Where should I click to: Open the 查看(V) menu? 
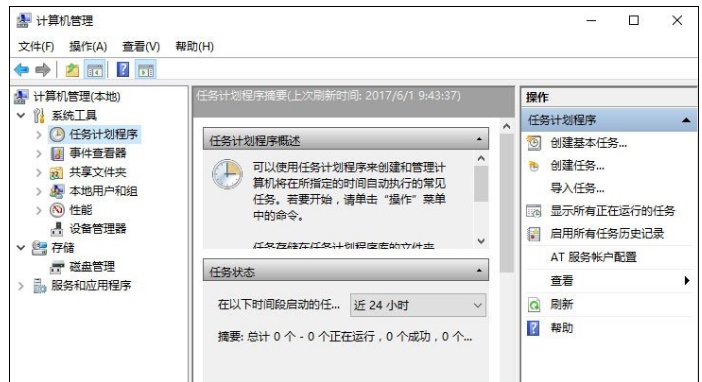pos(141,47)
